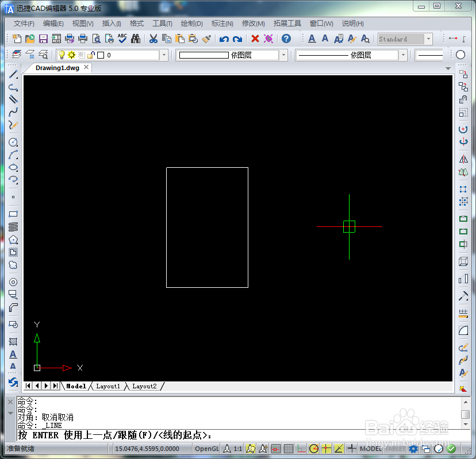Screen dimensions: 476x459
Task: Expand the layer 0 dropdown
Action: (164, 55)
